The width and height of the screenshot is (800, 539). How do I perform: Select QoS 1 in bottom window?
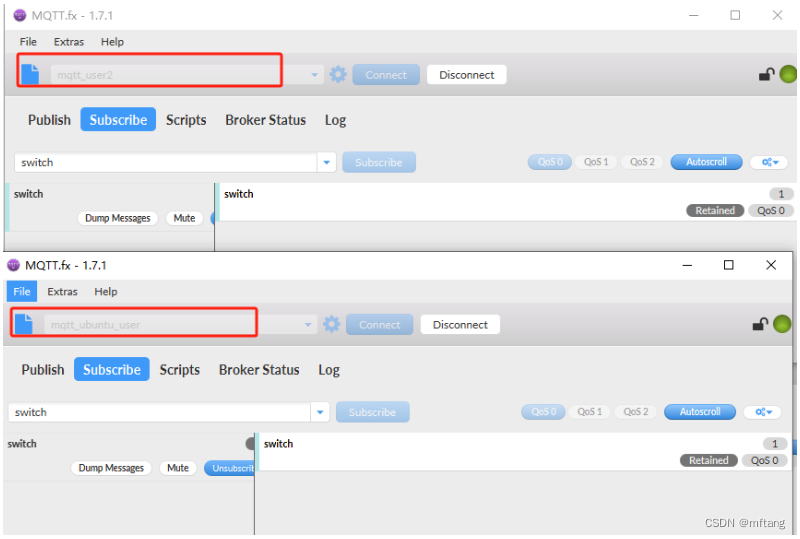[x=589, y=412]
